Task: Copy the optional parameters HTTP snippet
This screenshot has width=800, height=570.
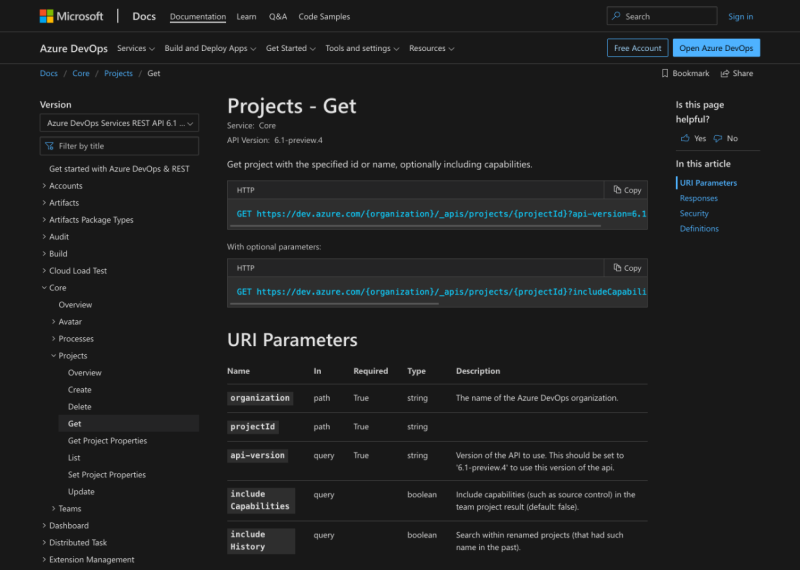Action: click(626, 268)
